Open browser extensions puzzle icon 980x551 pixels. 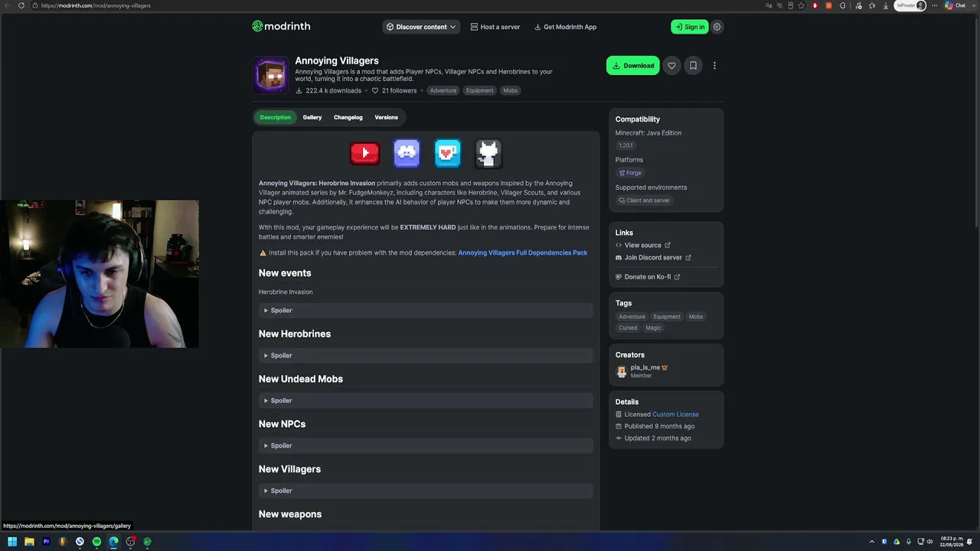[843, 5]
